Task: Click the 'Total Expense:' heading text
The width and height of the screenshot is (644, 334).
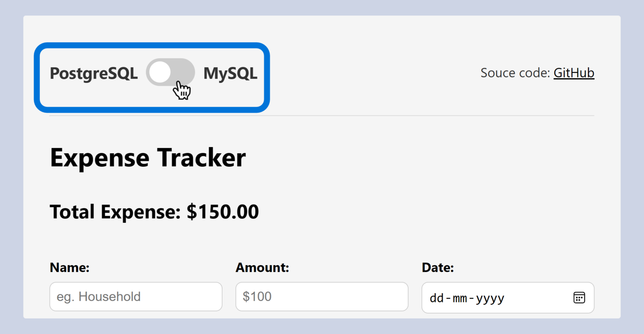Action: point(116,212)
